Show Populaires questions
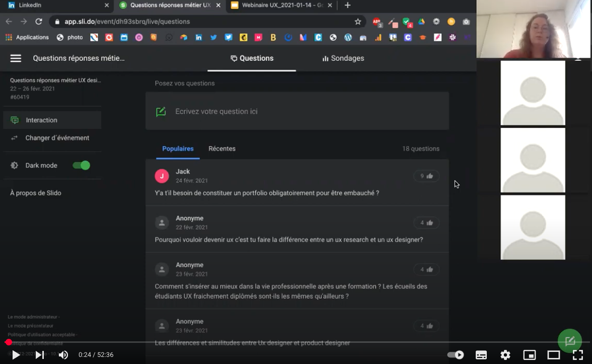This screenshot has width=592, height=364. (178, 149)
